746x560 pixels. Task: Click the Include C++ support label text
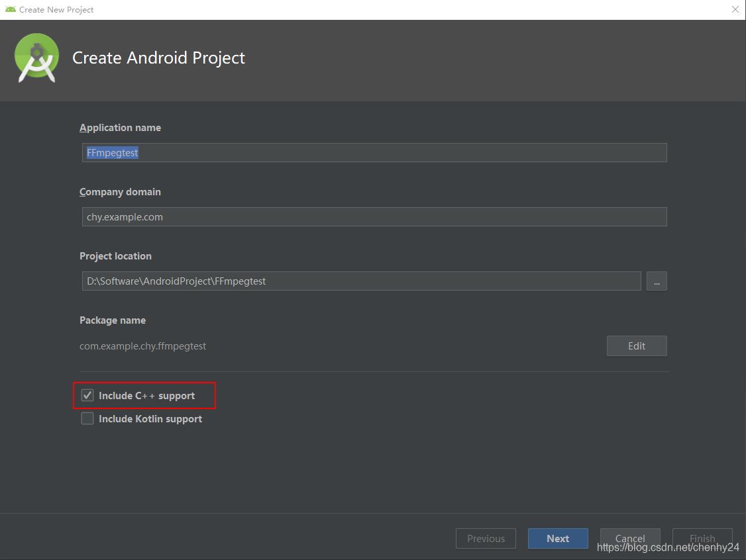(147, 396)
